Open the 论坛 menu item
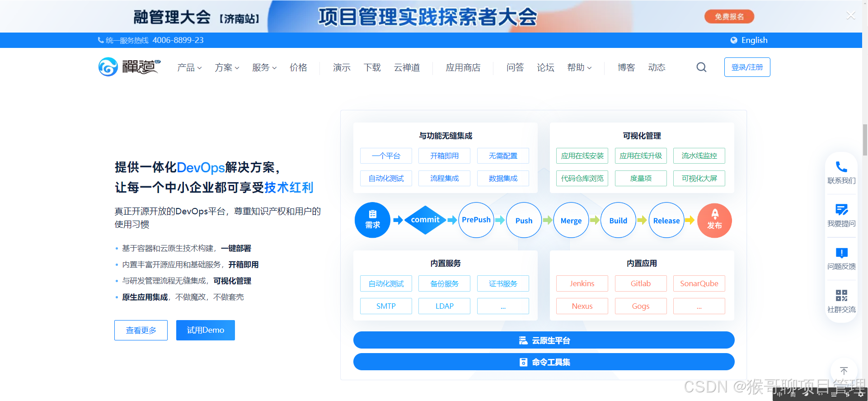The width and height of the screenshot is (868, 401). 545,67
